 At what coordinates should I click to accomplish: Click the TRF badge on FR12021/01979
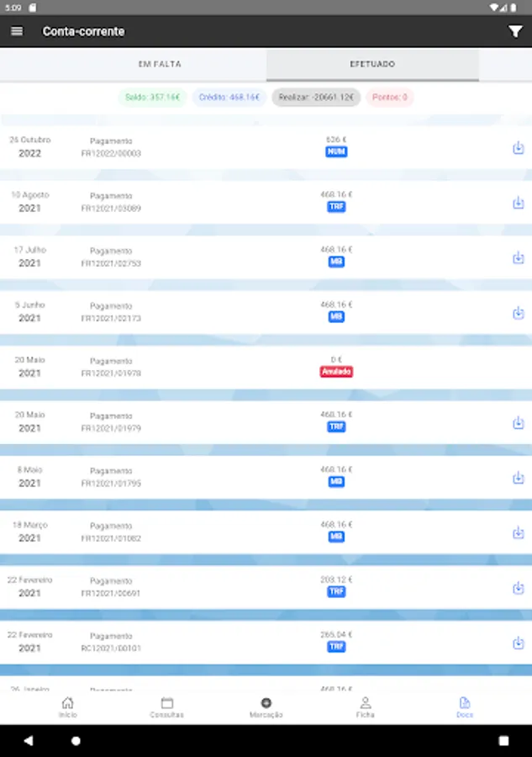pyautogui.click(x=336, y=426)
